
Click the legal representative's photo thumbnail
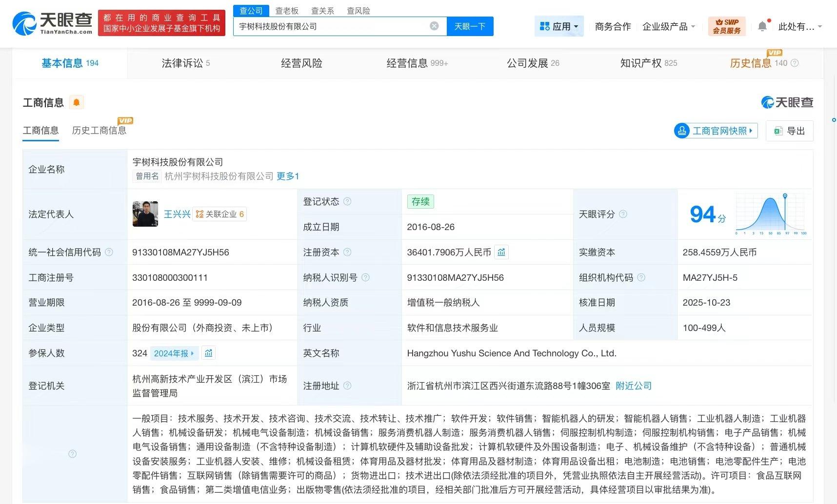(x=145, y=213)
